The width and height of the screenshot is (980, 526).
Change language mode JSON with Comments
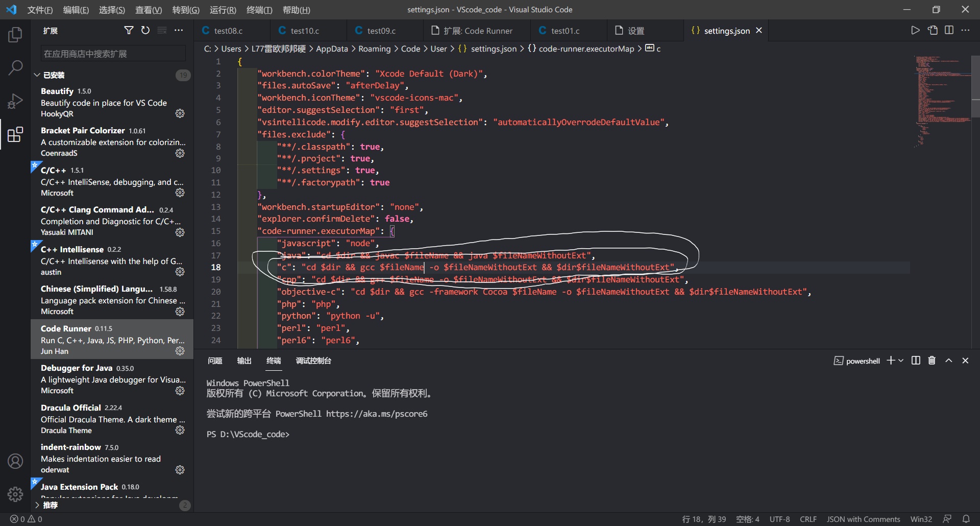pos(863,519)
